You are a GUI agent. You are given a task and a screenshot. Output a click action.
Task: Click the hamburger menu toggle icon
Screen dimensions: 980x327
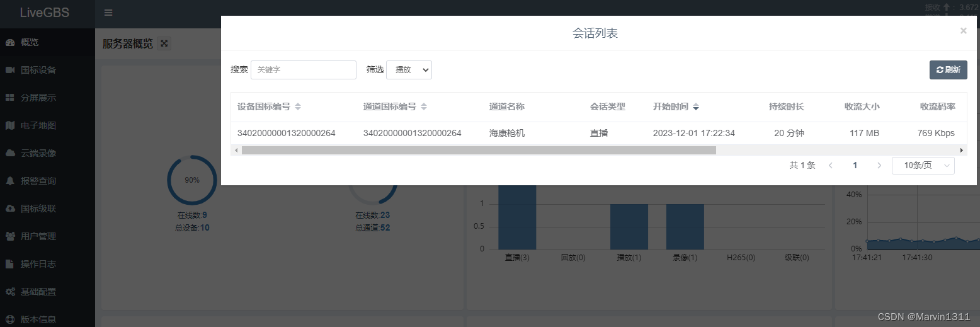tap(108, 13)
